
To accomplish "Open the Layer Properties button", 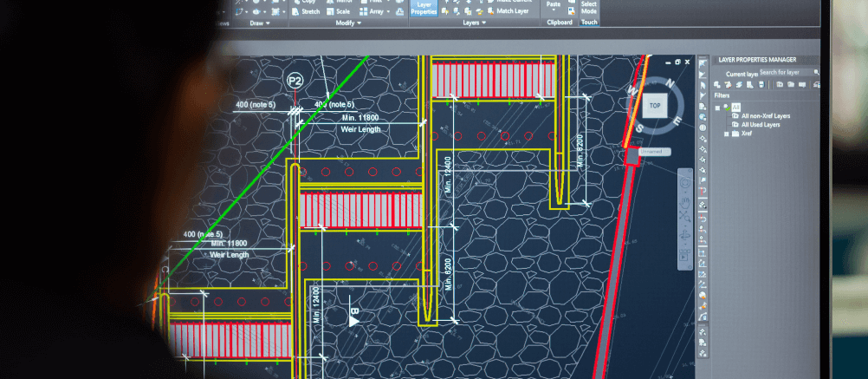I will [424, 9].
